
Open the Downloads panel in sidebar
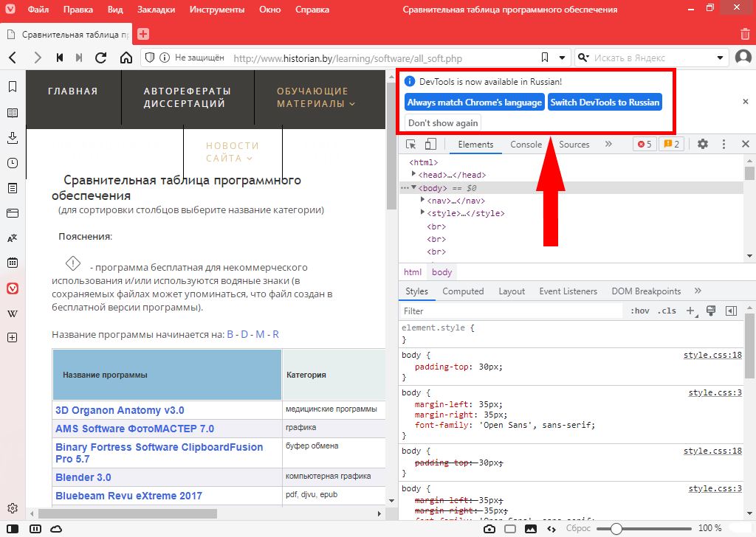click(x=13, y=138)
